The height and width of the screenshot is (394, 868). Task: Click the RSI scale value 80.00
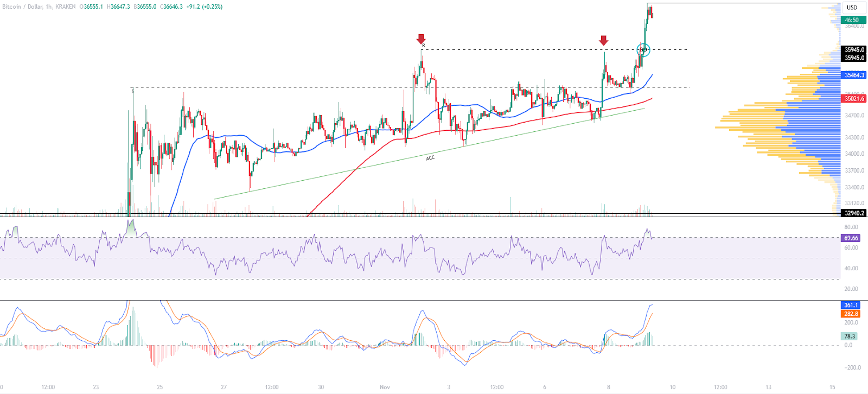(851, 227)
